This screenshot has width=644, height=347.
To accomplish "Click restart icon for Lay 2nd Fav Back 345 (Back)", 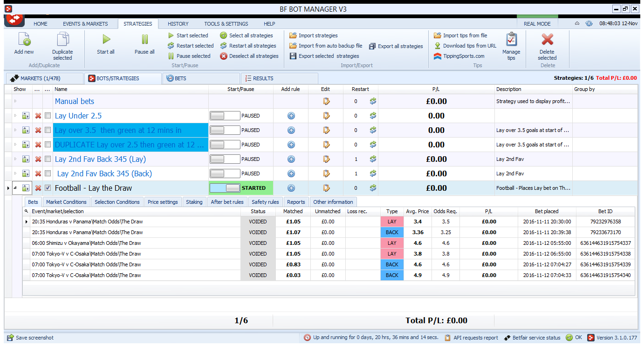I will tap(373, 173).
